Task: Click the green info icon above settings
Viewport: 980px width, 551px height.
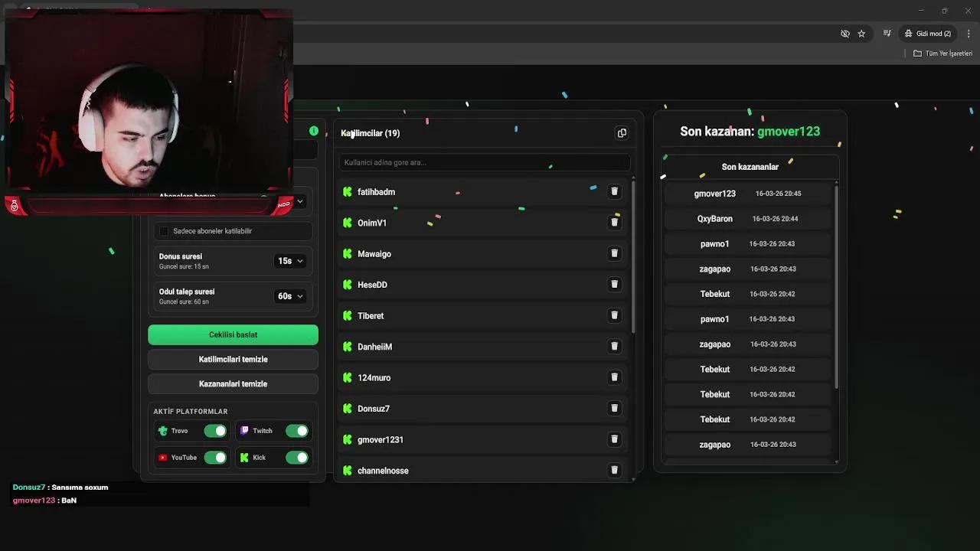Action: point(314,131)
